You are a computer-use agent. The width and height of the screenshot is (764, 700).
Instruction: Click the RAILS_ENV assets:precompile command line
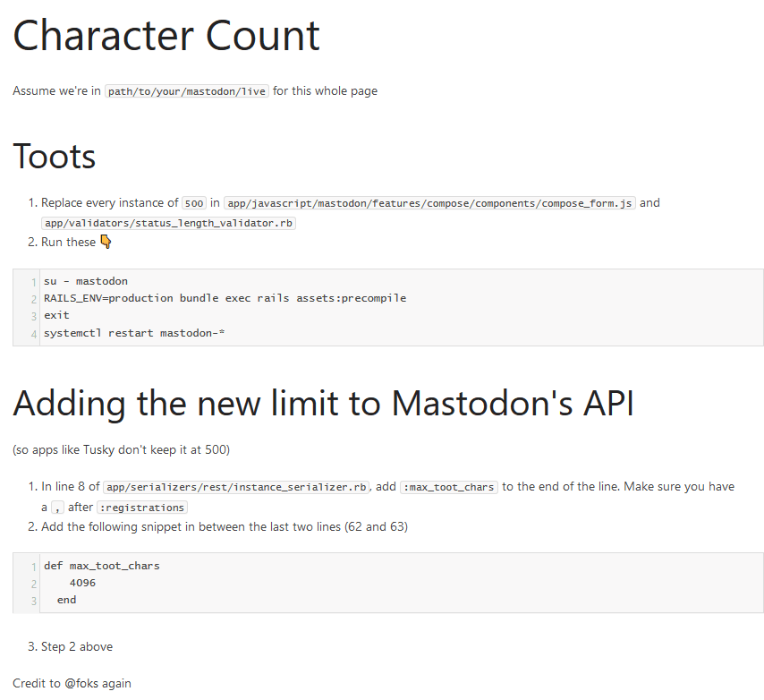click(225, 298)
